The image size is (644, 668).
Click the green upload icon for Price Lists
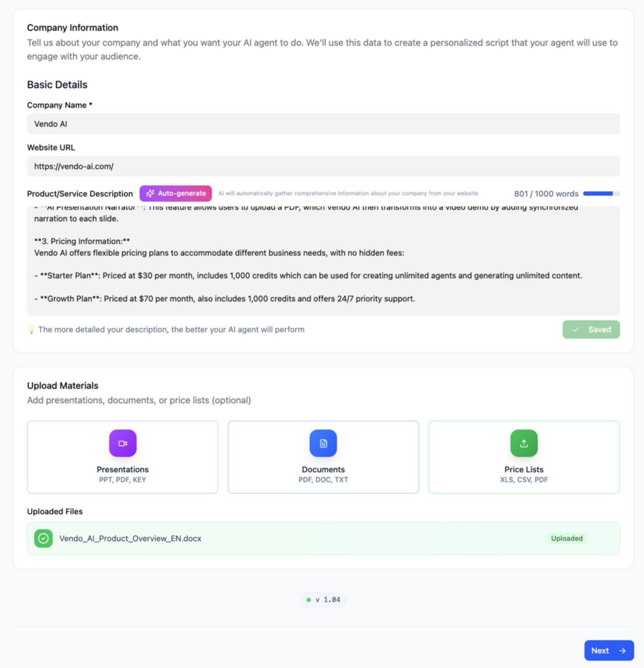pyautogui.click(x=524, y=443)
